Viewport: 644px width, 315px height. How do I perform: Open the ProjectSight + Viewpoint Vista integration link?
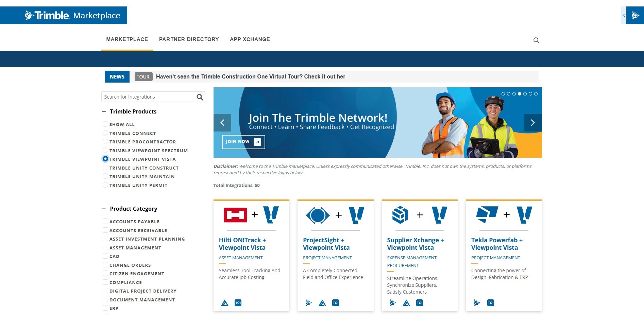point(326,244)
